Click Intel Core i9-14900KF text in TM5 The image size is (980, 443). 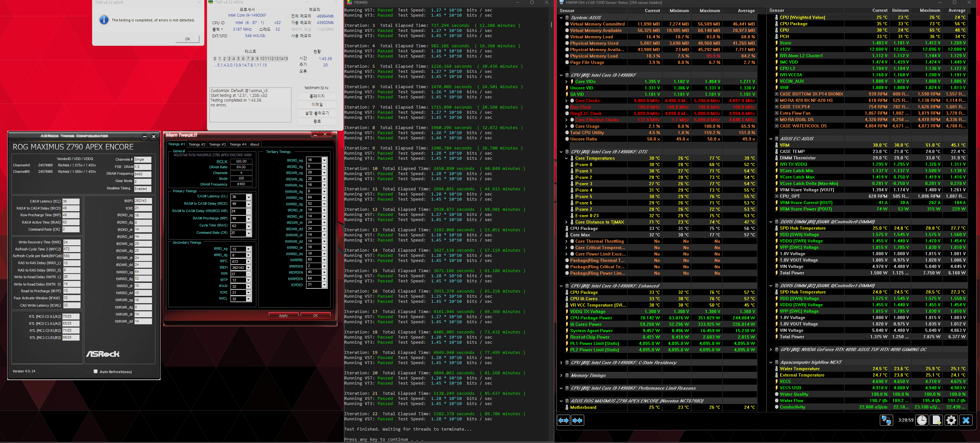point(247,15)
